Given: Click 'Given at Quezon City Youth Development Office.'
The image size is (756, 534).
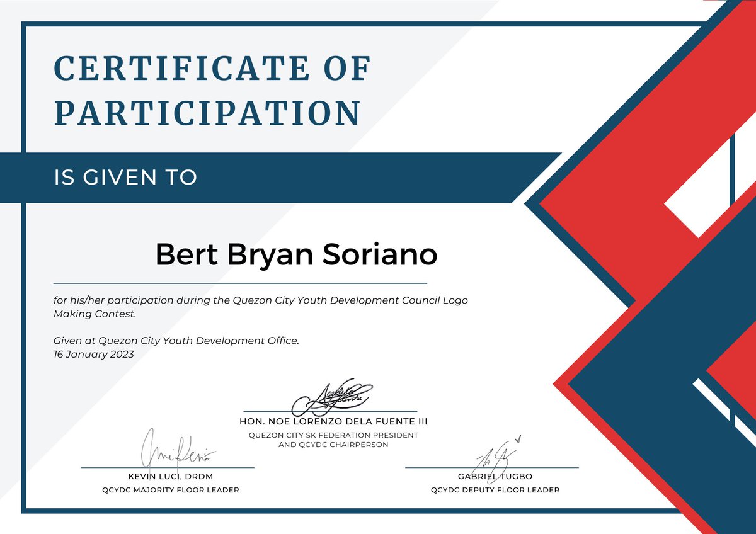Looking at the screenshot, I should point(176,341).
